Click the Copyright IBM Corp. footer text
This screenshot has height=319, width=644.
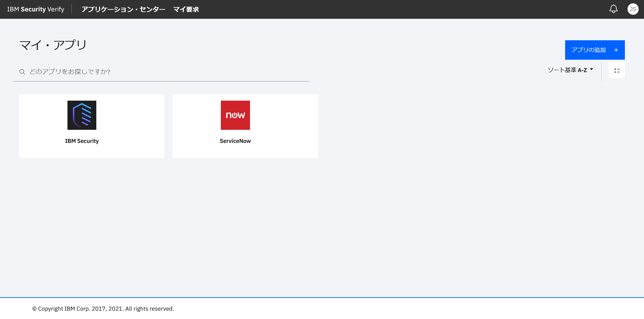[103, 309]
